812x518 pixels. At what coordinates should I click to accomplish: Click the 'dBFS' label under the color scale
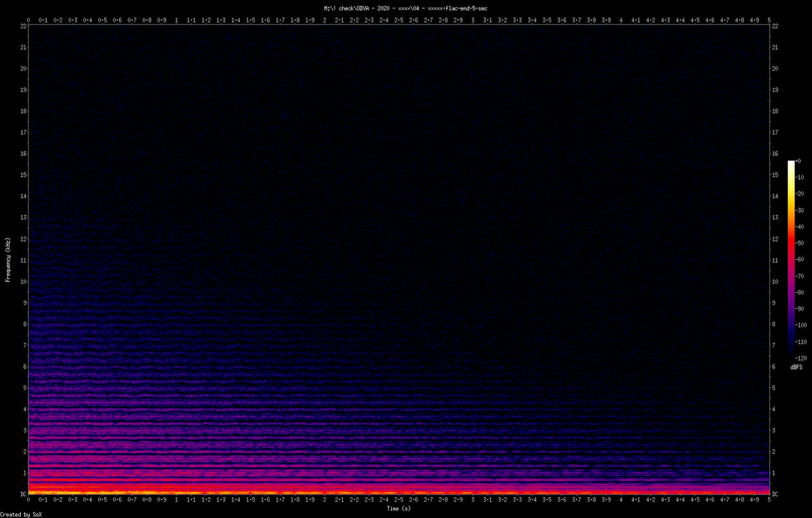pos(796,367)
